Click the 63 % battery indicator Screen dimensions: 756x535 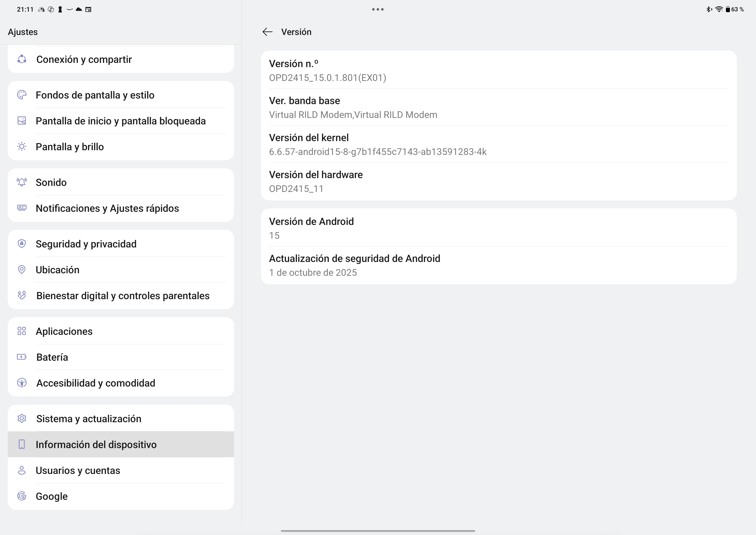click(x=735, y=9)
